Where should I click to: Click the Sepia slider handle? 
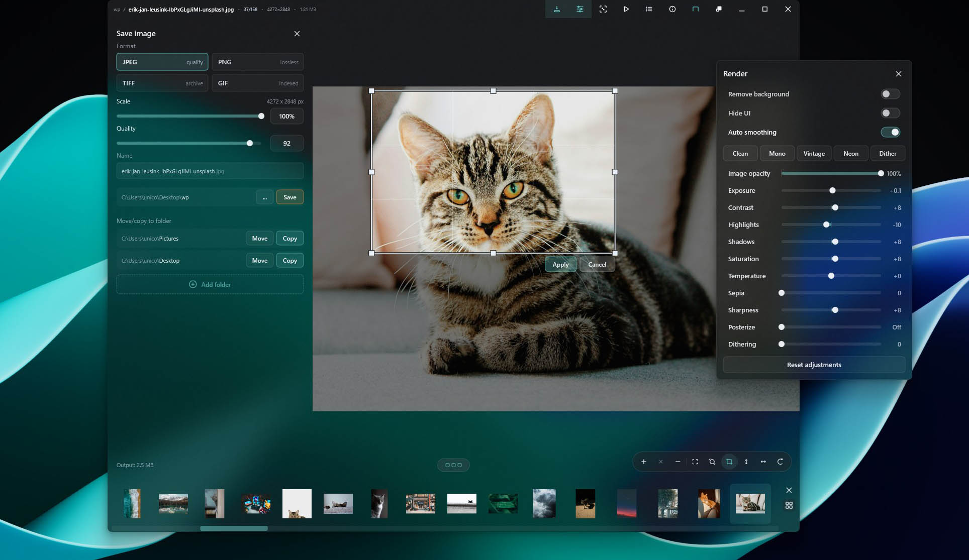(782, 293)
